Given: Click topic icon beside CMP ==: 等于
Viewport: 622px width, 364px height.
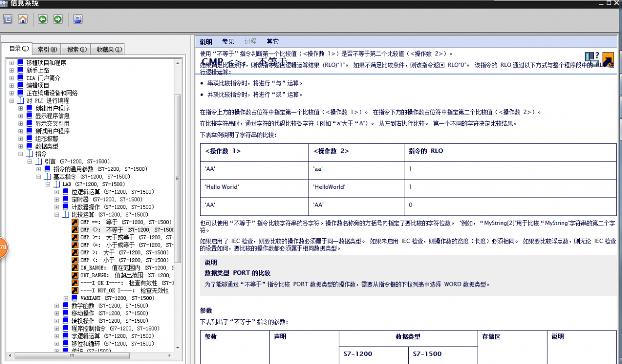Looking at the screenshot, I should pyautogui.click(x=75, y=222).
